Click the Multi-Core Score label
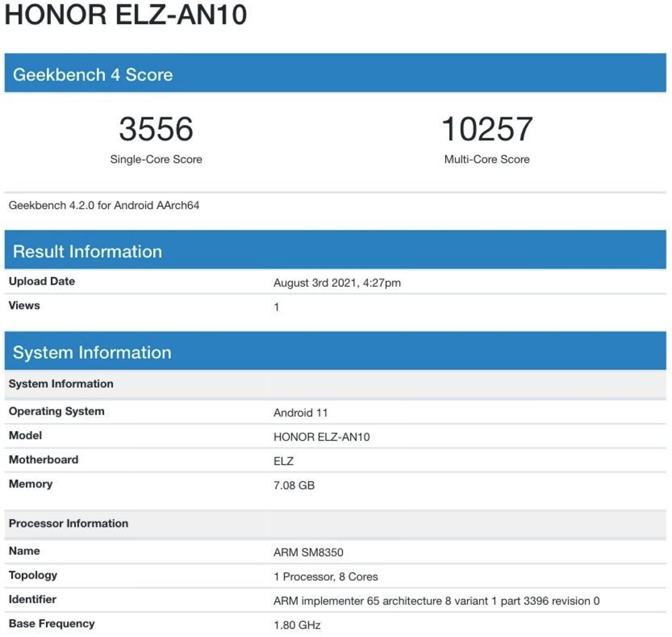Image resolution: width=672 pixels, height=637 pixels. pyautogui.click(x=487, y=159)
